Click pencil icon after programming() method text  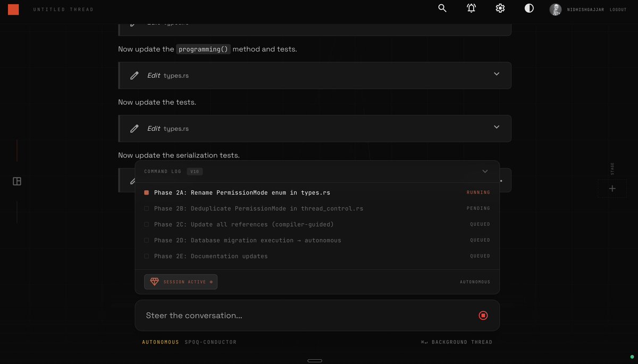135,75
